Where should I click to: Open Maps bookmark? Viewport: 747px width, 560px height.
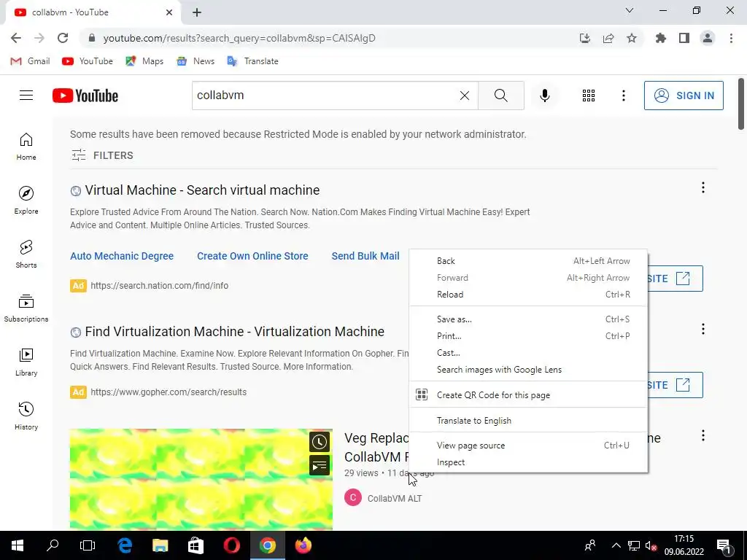(144, 61)
